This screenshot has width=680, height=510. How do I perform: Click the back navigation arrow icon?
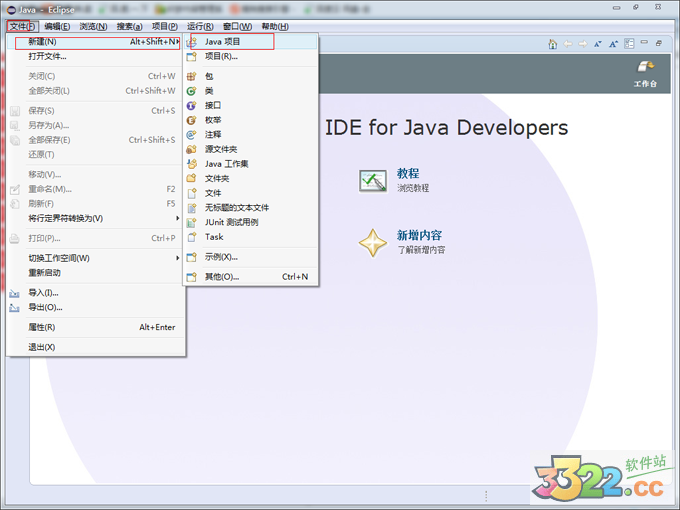click(568, 44)
